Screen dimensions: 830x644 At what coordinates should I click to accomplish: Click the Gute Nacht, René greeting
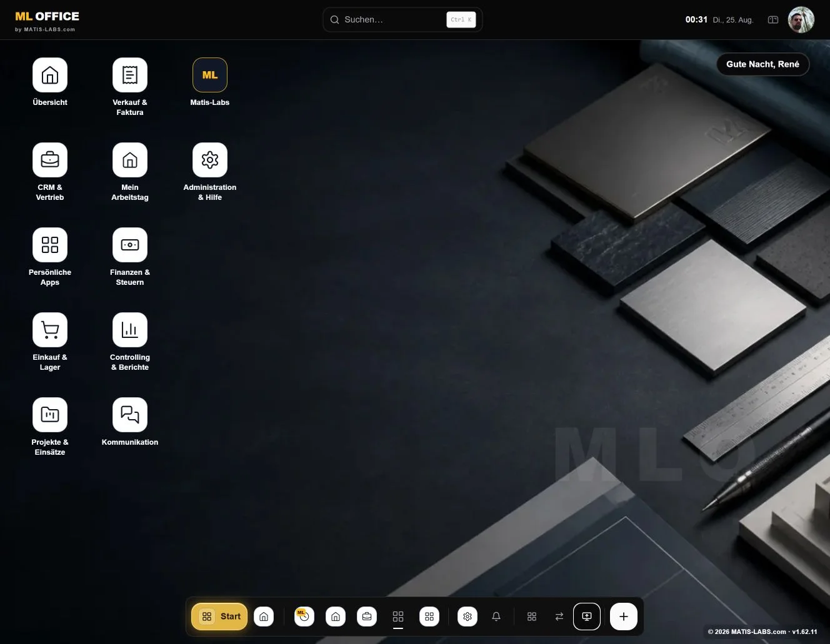pos(762,64)
